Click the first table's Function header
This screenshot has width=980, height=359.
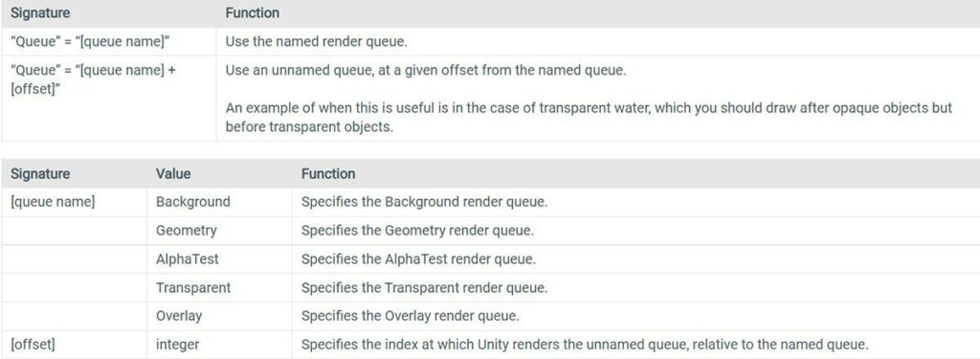click(253, 12)
